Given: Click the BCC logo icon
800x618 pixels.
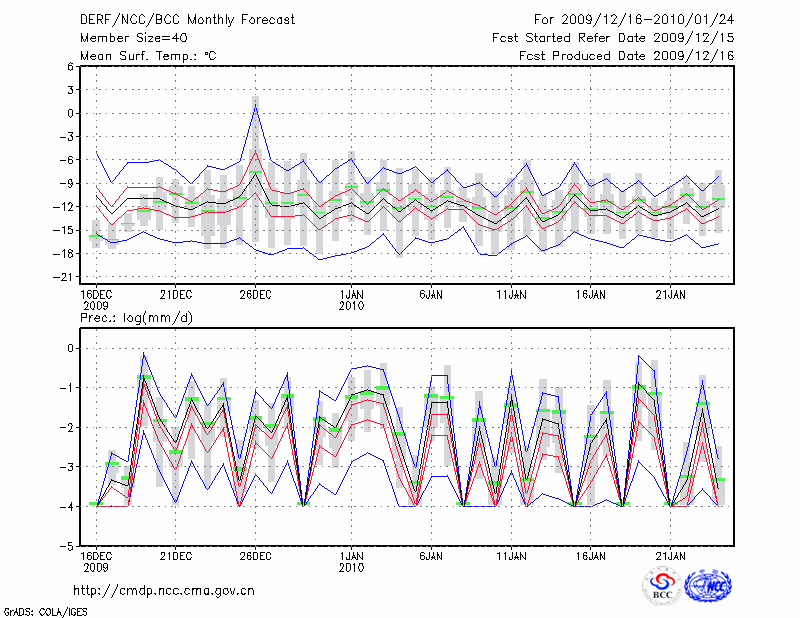Looking at the screenshot, I should point(662,587).
